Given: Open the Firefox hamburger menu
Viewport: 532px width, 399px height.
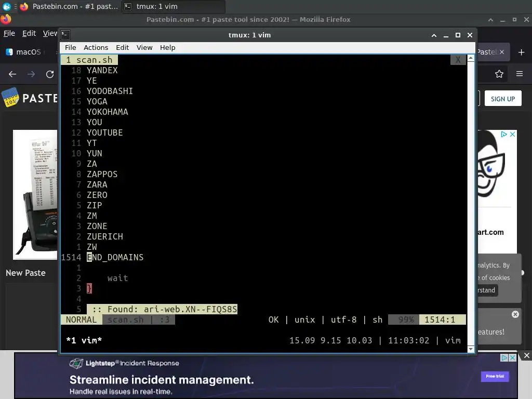Looking at the screenshot, I should coord(520,74).
